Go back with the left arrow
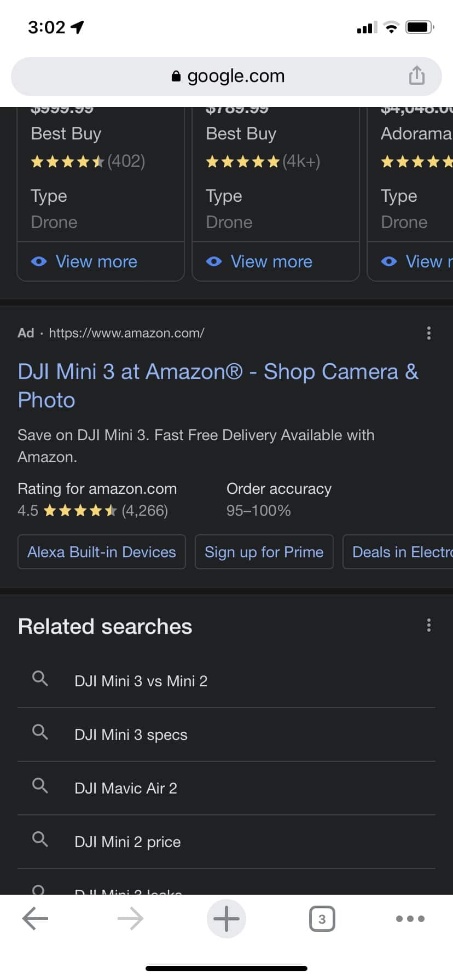Screen dimensions: 453x980 36,919
